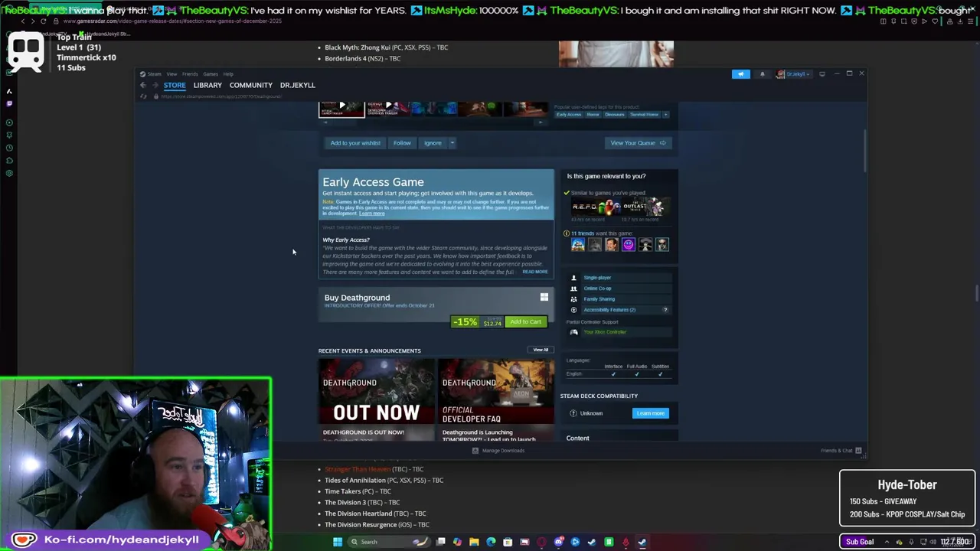Open Early Access Learn more link
The width and height of the screenshot is (980, 551).
pyautogui.click(x=372, y=214)
